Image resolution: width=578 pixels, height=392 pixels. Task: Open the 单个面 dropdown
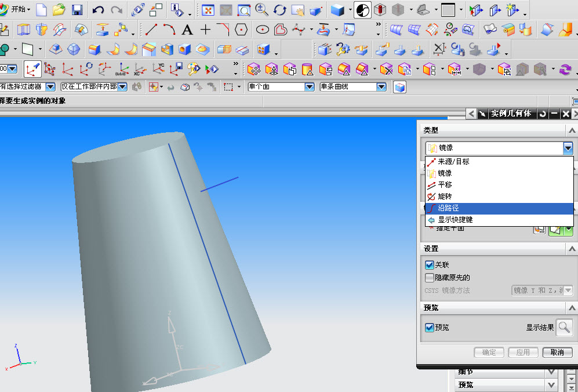[x=281, y=87]
